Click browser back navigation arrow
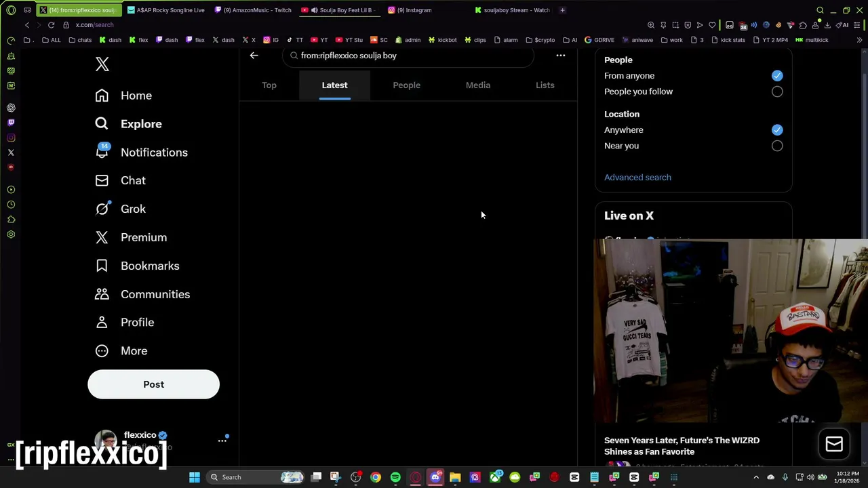Image resolution: width=868 pixels, height=488 pixels. click(x=27, y=25)
